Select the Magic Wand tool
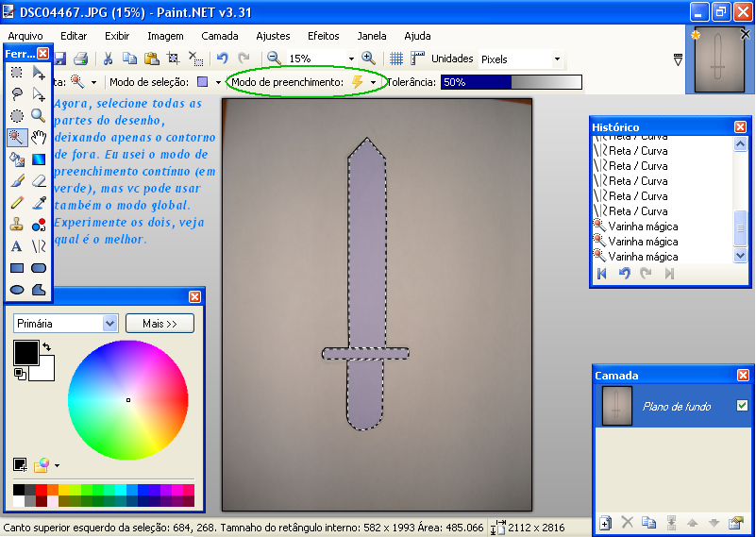Viewport: 756px width, 537px height. coord(17,137)
